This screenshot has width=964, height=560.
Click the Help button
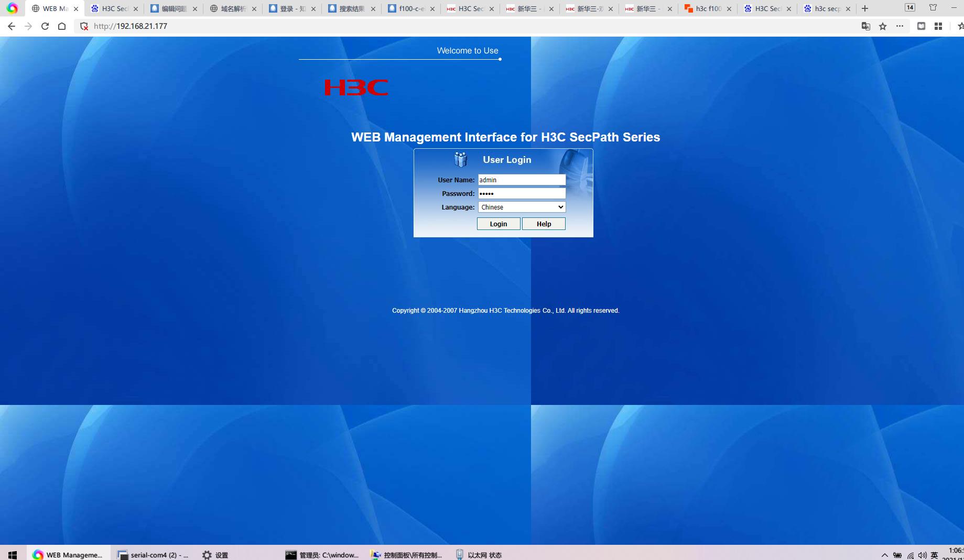544,224
